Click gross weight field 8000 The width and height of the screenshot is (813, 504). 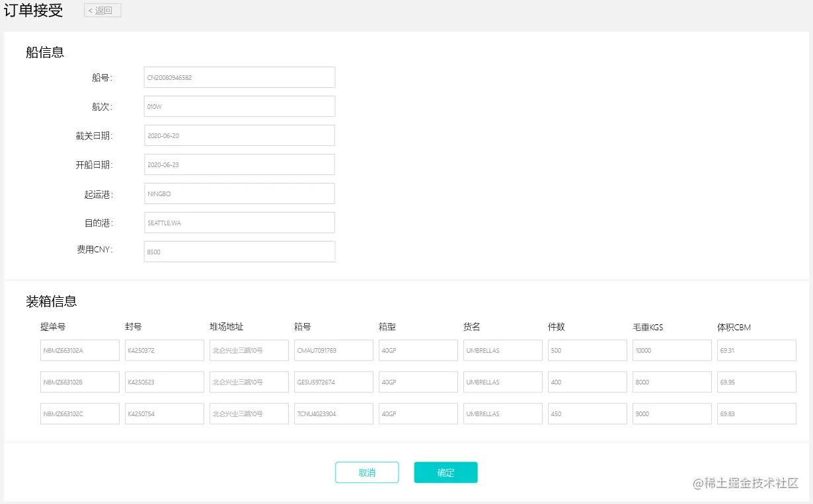tap(672, 382)
